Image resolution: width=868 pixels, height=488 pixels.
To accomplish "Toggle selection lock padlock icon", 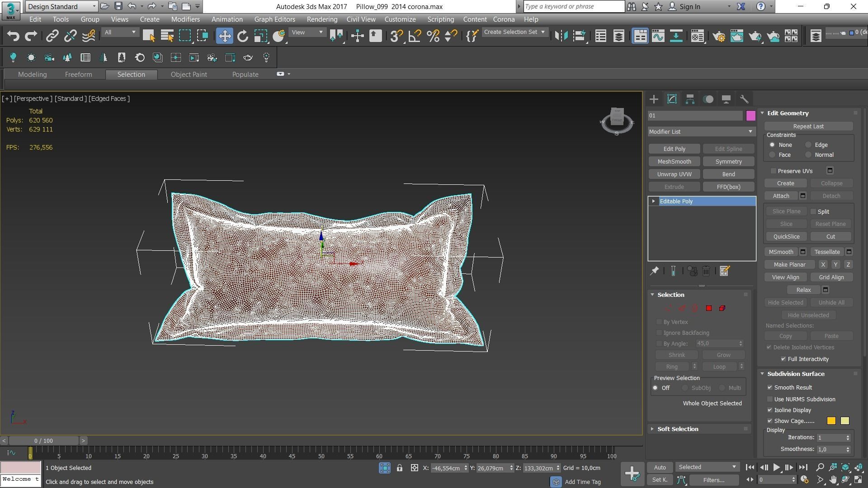I will (400, 468).
